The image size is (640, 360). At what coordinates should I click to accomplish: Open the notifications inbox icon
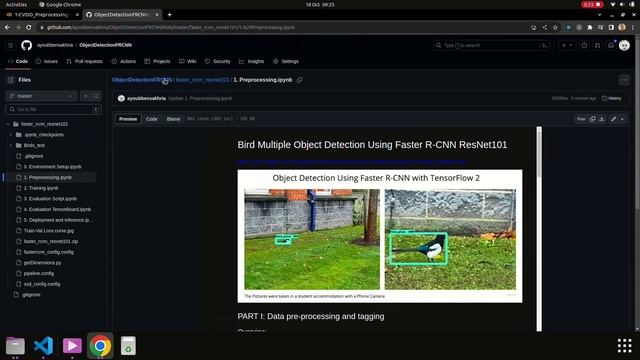[611, 45]
